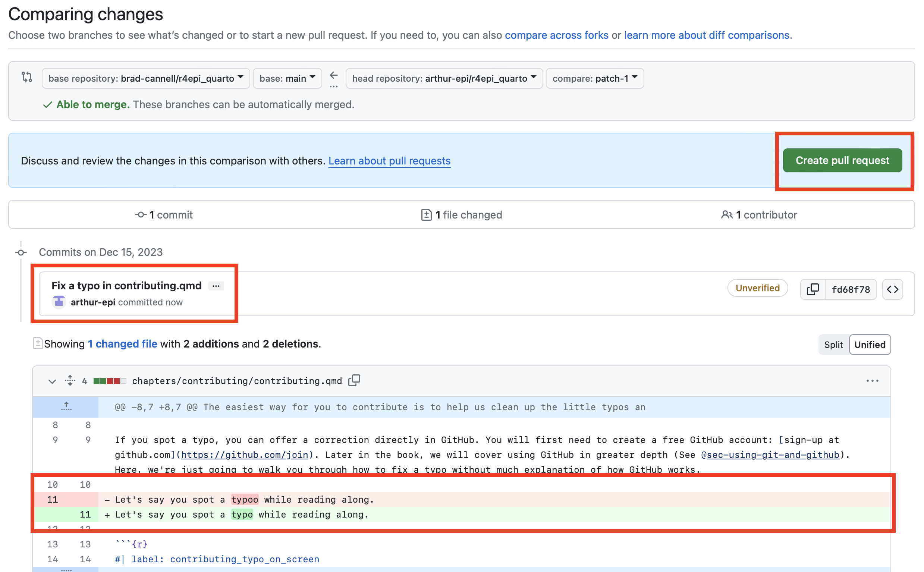Switch diff view to Unified
The width and height of the screenshot is (924, 572).
pos(870,345)
